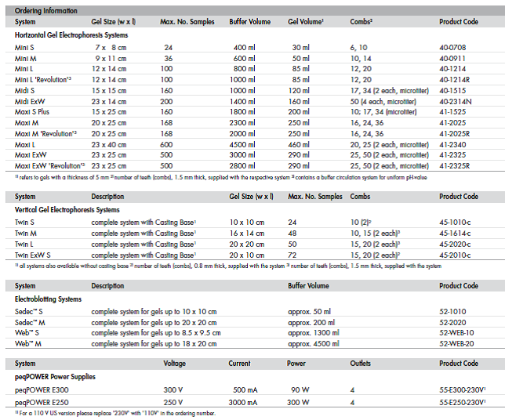Click the Gel Volume column header

306,22
